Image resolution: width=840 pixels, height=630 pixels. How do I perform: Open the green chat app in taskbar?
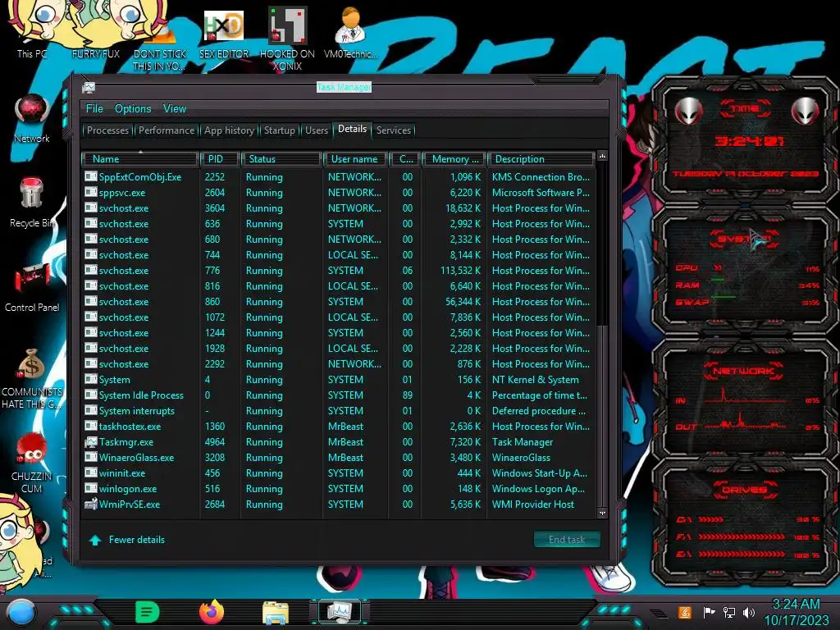coord(147,612)
